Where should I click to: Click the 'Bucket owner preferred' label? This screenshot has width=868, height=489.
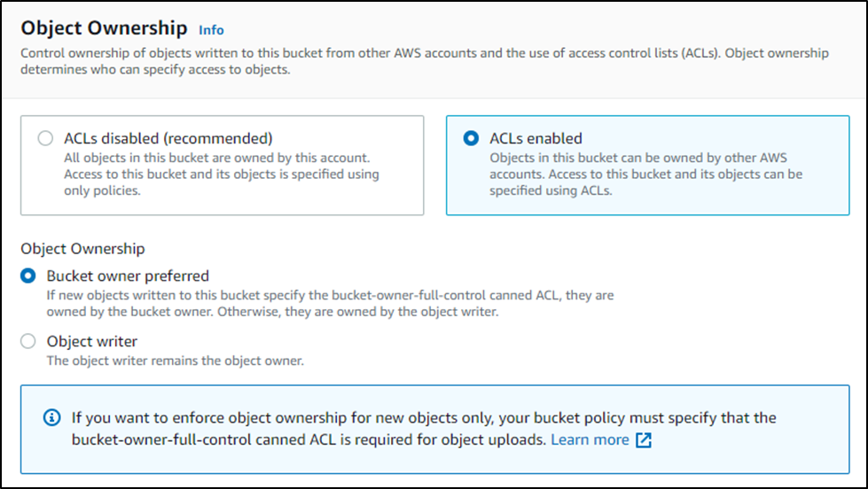(x=128, y=276)
